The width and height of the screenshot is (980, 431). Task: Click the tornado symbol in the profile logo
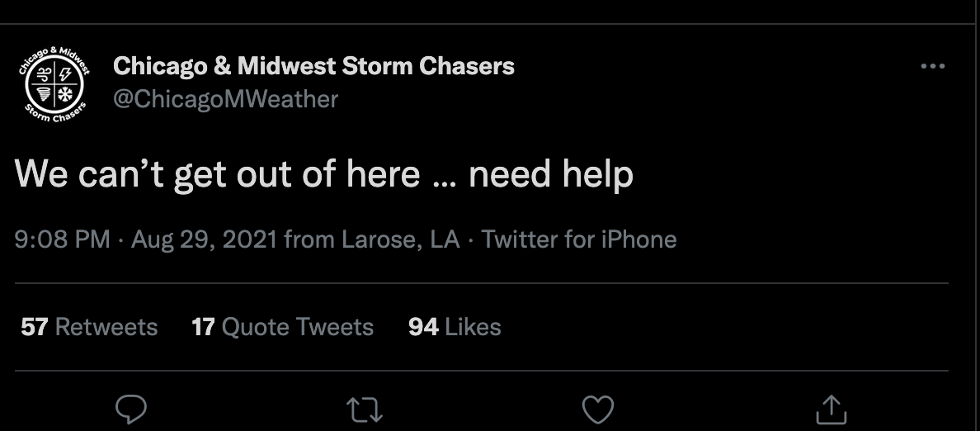tap(45, 94)
